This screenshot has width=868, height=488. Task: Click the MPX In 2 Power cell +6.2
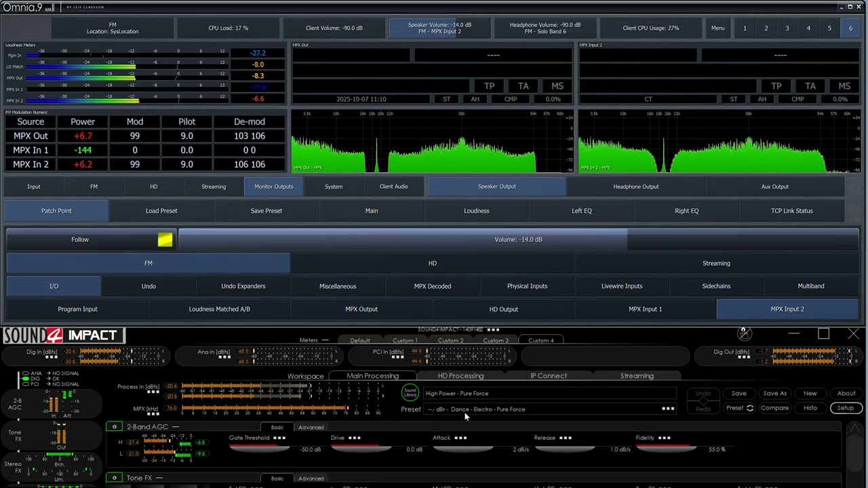coord(83,164)
